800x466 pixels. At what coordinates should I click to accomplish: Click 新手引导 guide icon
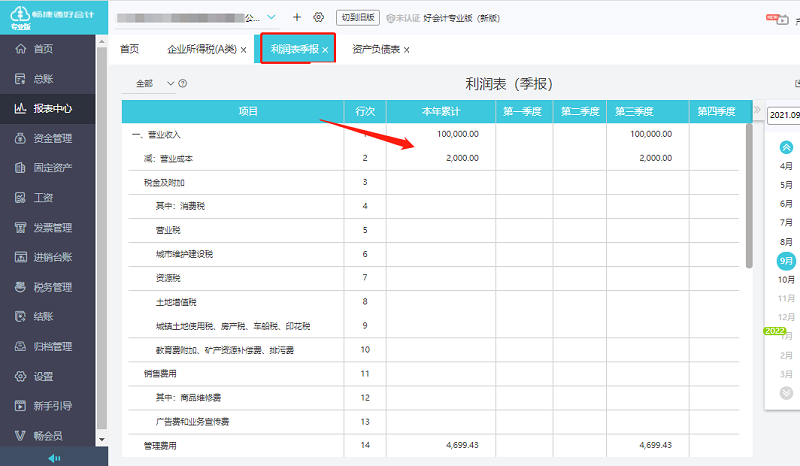[x=20, y=406]
